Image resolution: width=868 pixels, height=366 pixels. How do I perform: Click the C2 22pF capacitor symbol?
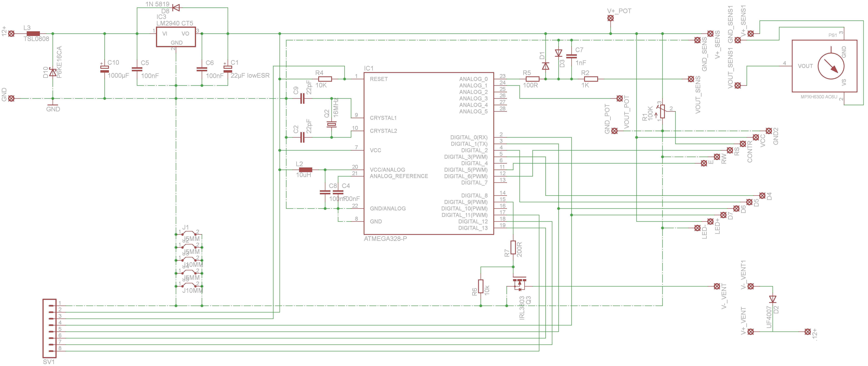302,137
